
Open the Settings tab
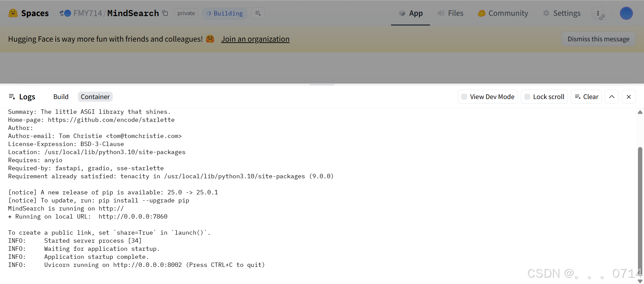pyautogui.click(x=562, y=13)
